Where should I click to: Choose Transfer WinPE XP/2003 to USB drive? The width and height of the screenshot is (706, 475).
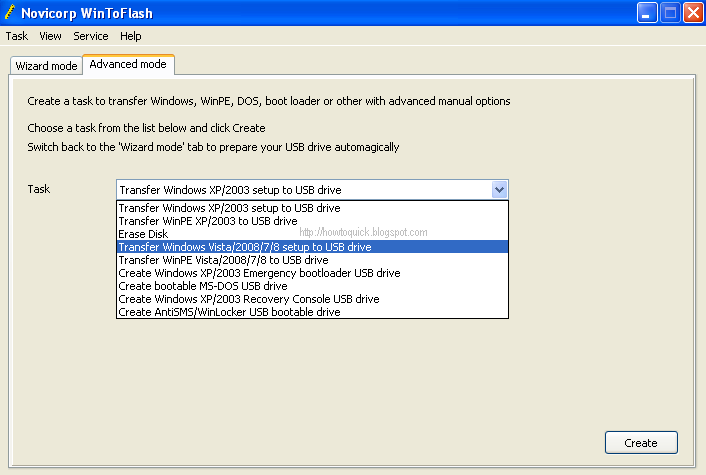pyautogui.click(x=312, y=221)
